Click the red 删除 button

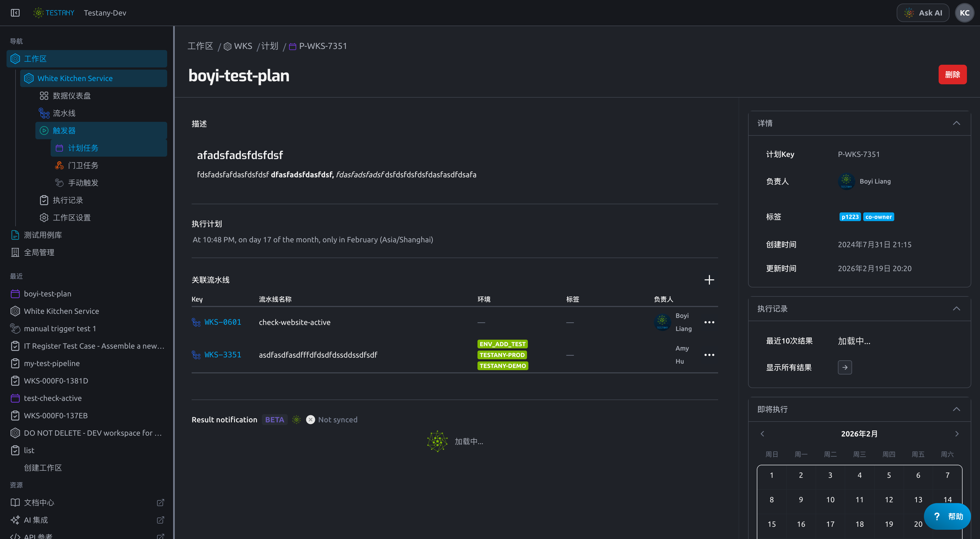pos(952,75)
